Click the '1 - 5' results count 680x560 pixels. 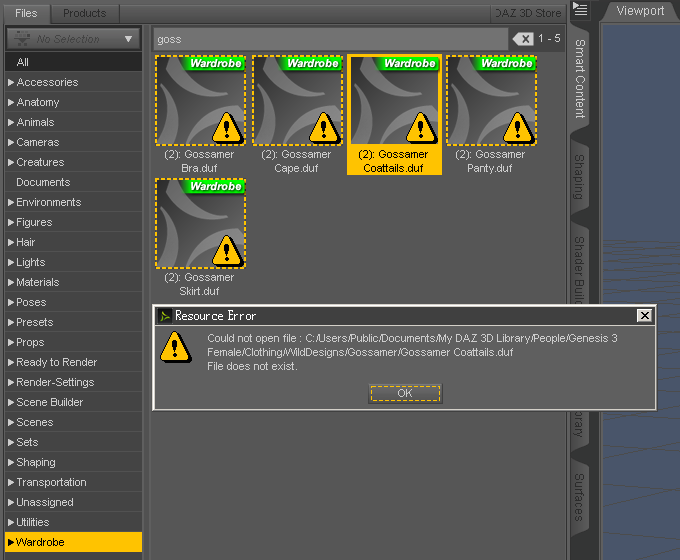pos(549,38)
